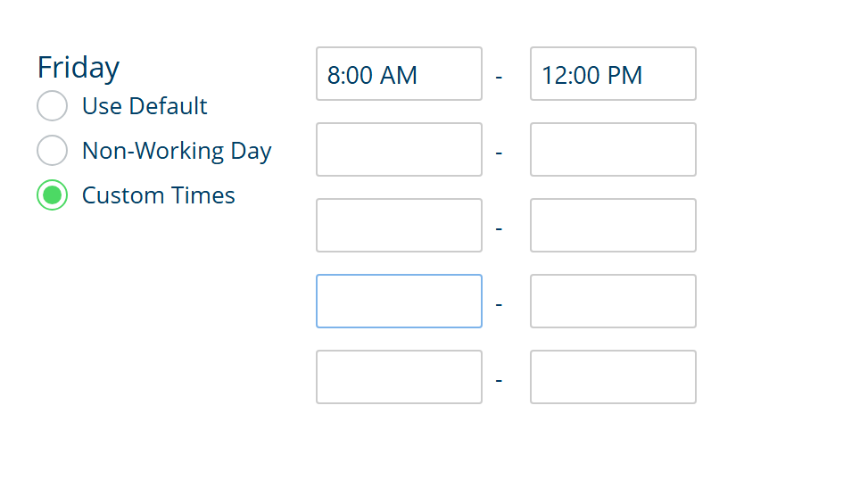
Task: Click the blue-outlined focused start time field
Action: point(399,302)
